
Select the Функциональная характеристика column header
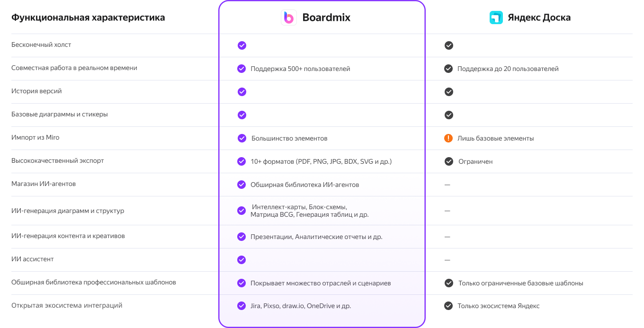tap(88, 18)
